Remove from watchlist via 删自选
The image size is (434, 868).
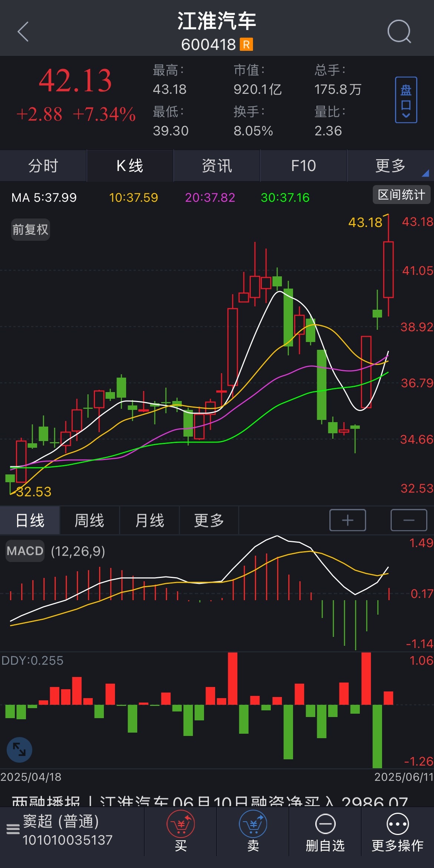tap(325, 832)
